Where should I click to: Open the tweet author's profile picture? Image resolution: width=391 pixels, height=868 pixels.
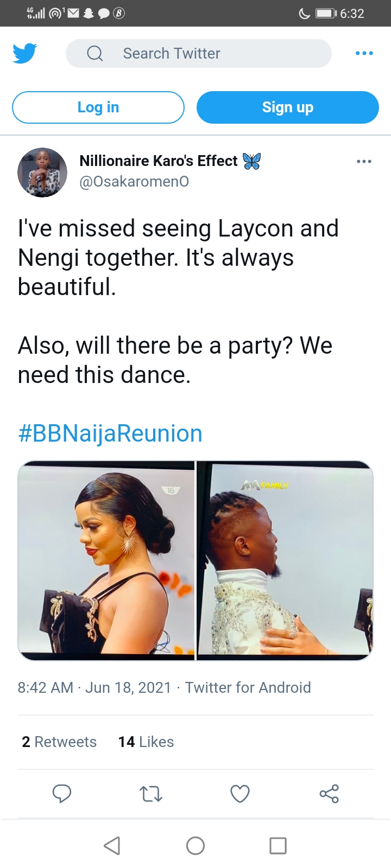pos(42,172)
